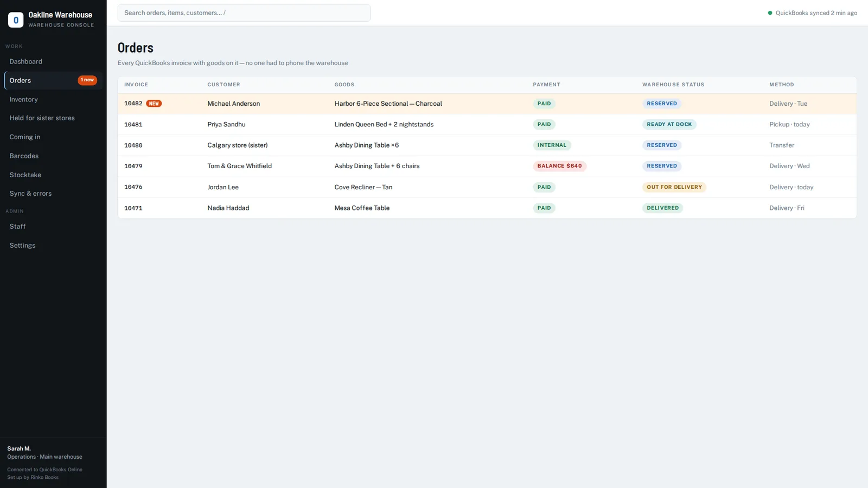Click Harbor 6-Piece Sectional — Charcoal

(x=388, y=104)
